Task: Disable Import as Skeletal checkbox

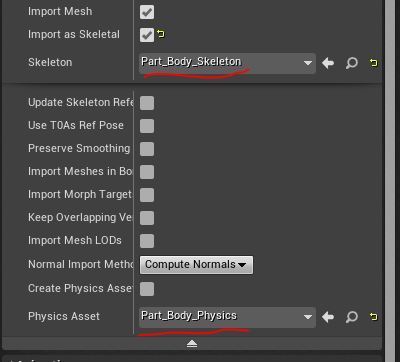Action: (147, 35)
